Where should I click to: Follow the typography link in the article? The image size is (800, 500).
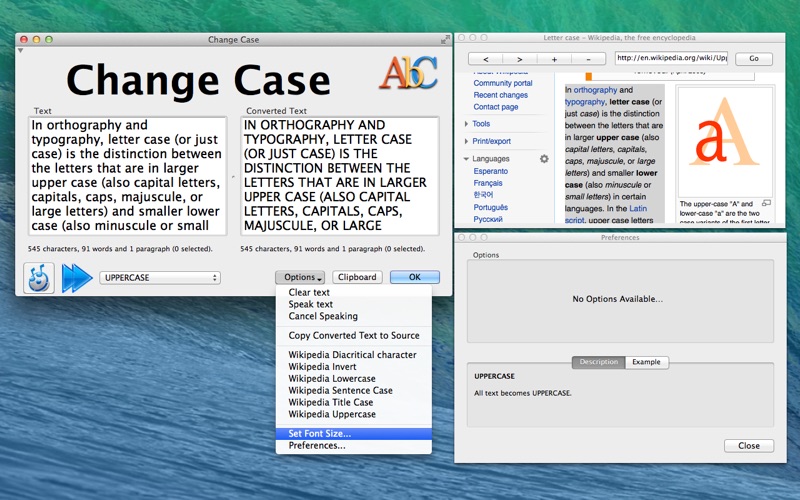(585, 102)
